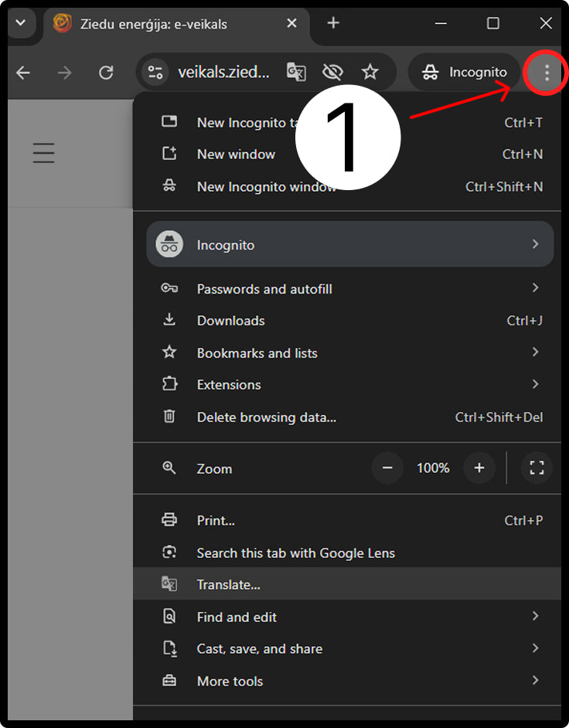Select Translate... from the menu
This screenshot has width=569, height=728.
pyautogui.click(x=229, y=585)
